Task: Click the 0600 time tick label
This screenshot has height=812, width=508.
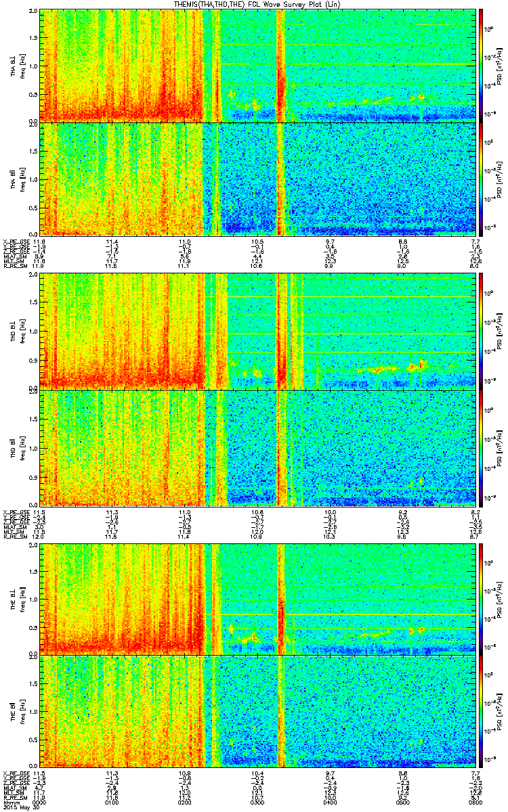Action: pos(475,803)
